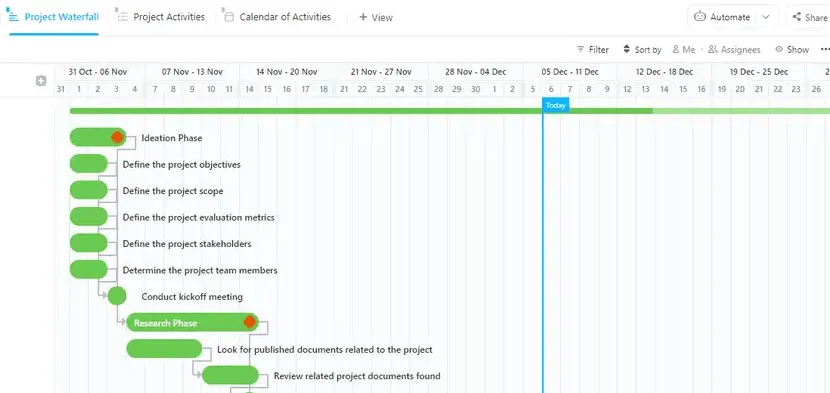This screenshot has height=393, width=830.
Task: Select the Look for published documents bar
Action: click(164, 349)
